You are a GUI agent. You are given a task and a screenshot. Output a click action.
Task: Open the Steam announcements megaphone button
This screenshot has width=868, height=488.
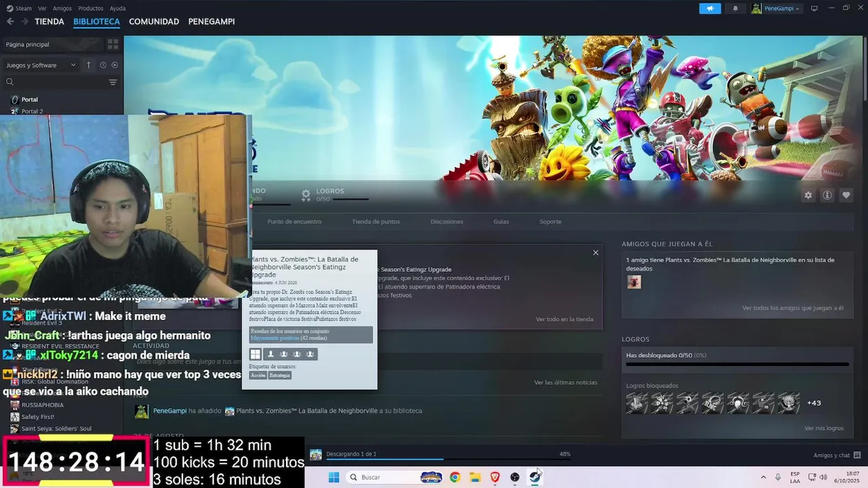tap(710, 8)
